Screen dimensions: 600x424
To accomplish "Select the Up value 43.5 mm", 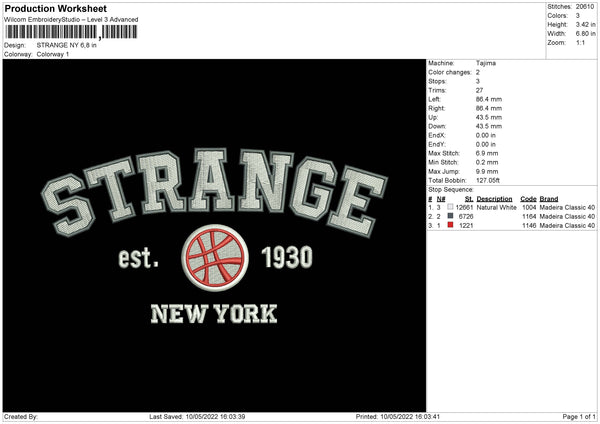I will click(x=489, y=117).
